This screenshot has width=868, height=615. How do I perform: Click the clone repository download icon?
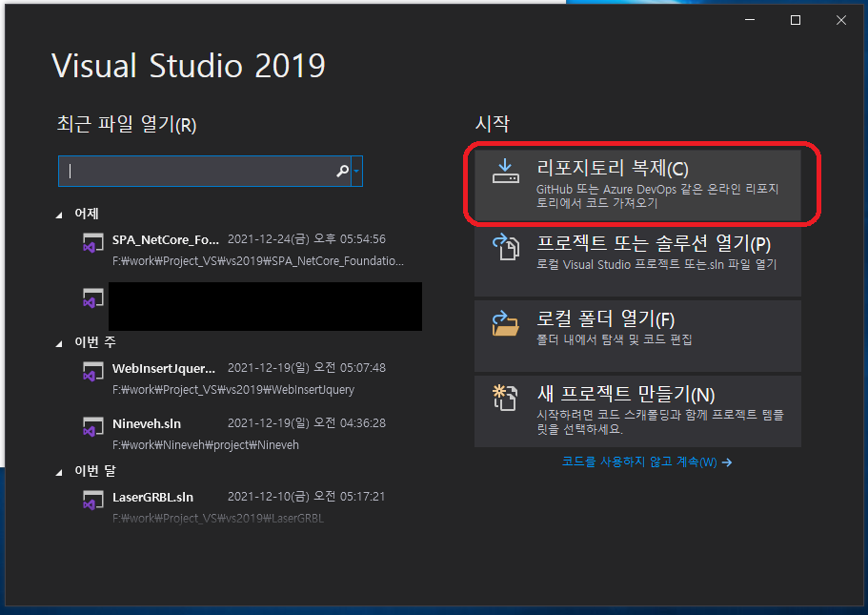click(x=505, y=172)
